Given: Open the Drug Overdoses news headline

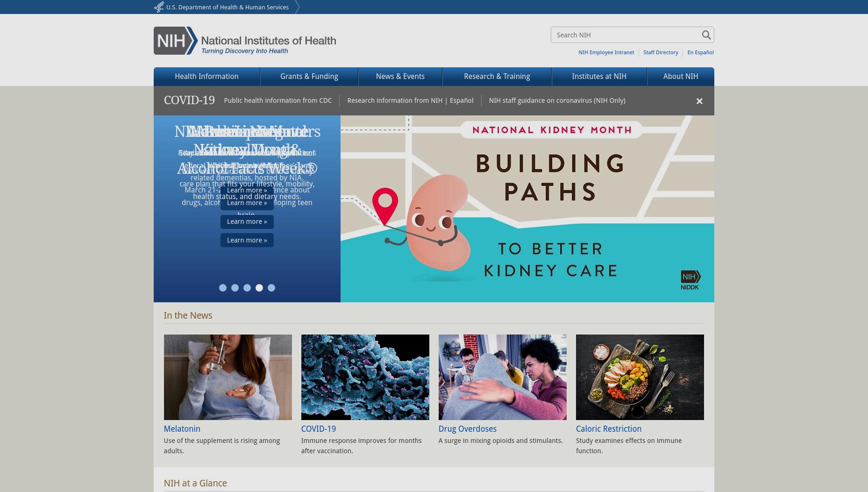Looking at the screenshot, I should tap(468, 429).
